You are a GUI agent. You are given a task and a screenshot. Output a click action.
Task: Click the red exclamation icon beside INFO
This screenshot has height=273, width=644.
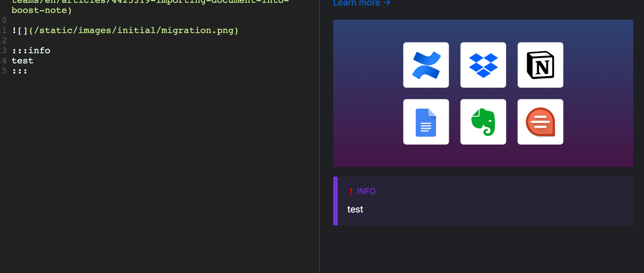351,191
